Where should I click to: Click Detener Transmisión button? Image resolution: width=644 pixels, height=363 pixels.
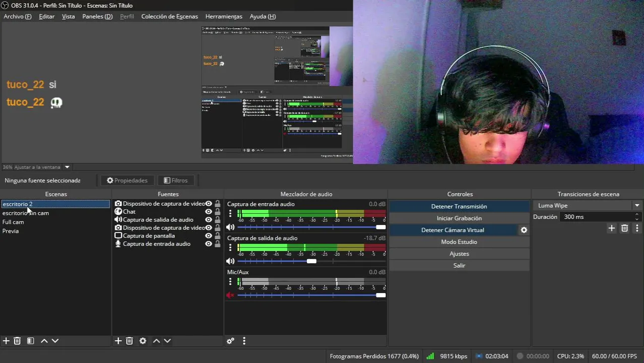click(x=459, y=206)
